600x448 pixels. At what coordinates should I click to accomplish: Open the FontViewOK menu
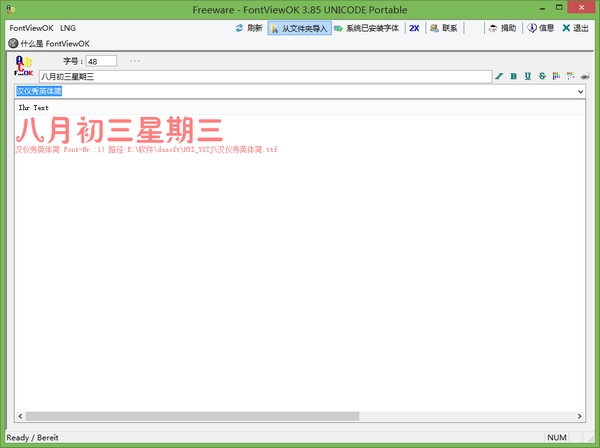[31, 28]
